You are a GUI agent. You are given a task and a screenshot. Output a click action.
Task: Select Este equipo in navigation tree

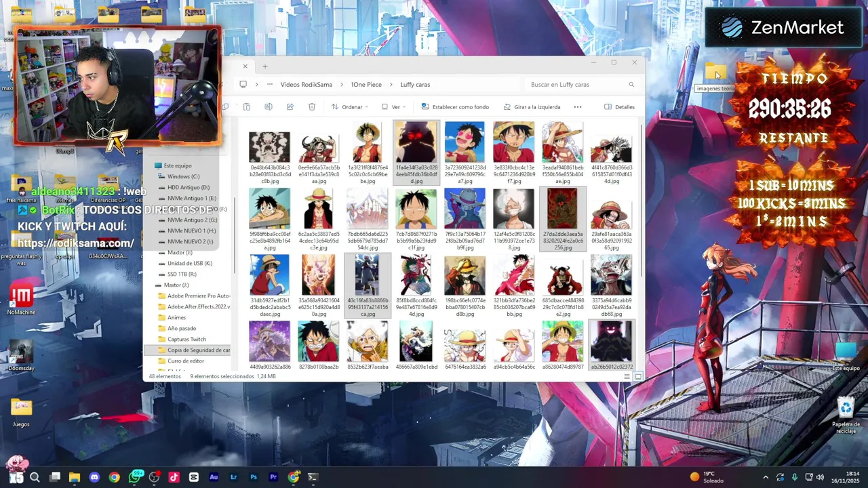[x=178, y=165]
